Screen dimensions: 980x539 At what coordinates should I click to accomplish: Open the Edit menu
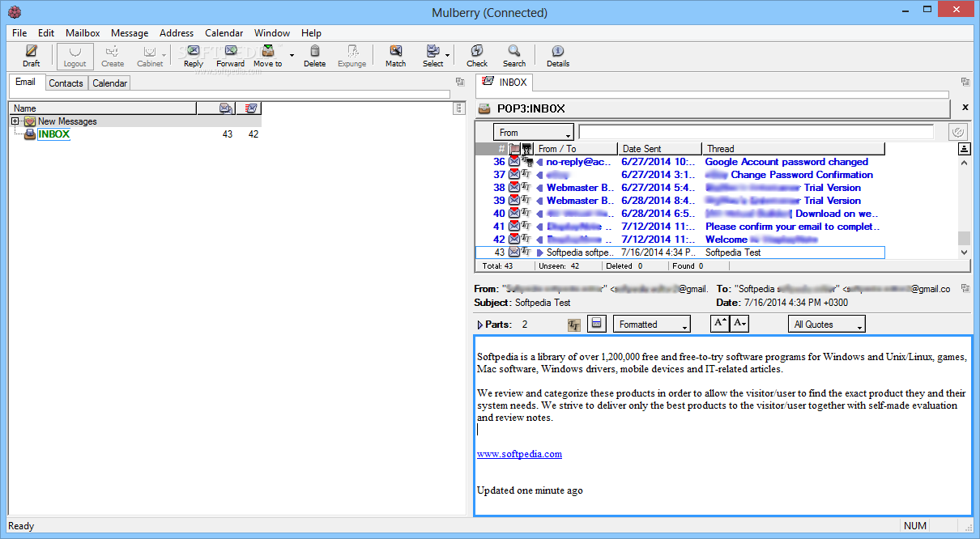click(x=46, y=33)
